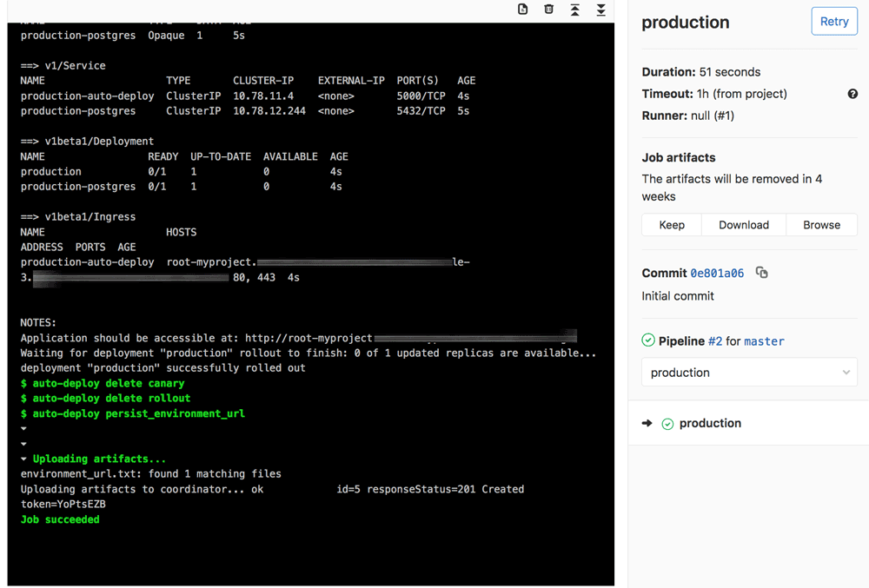Click the show complete raw log icon
This screenshot has height=588, width=869.
522,10
